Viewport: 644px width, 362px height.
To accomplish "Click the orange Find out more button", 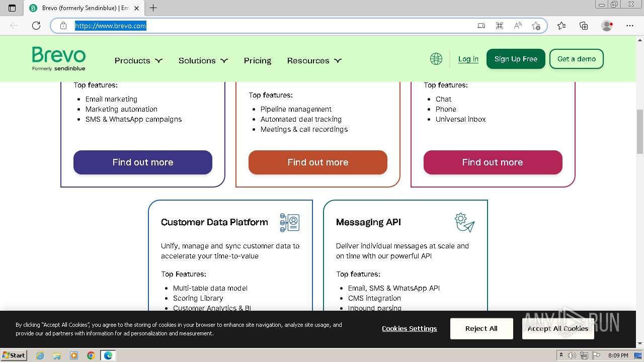I will pos(318,162).
